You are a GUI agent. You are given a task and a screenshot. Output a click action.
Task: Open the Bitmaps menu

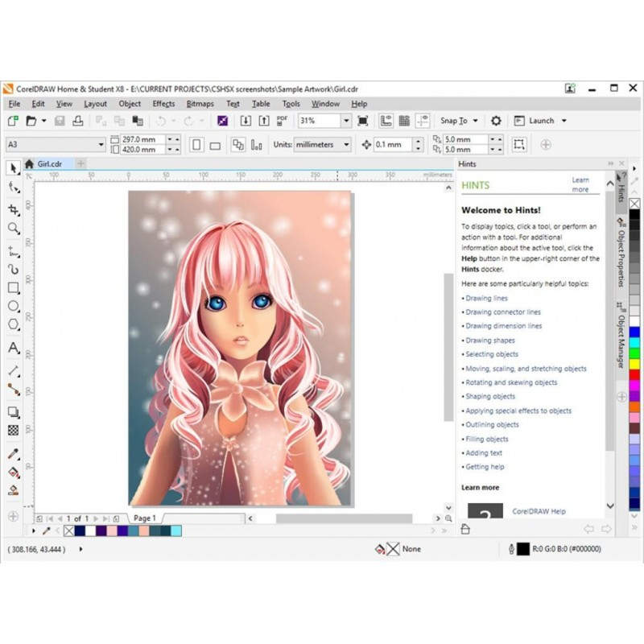pyautogui.click(x=200, y=104)
